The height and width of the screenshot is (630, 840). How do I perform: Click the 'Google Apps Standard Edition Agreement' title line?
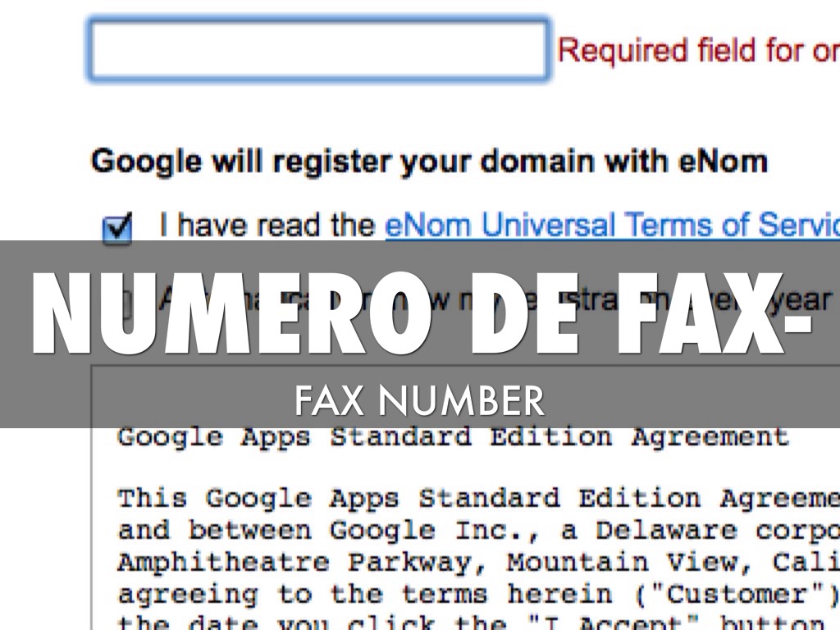click(453, 436)
